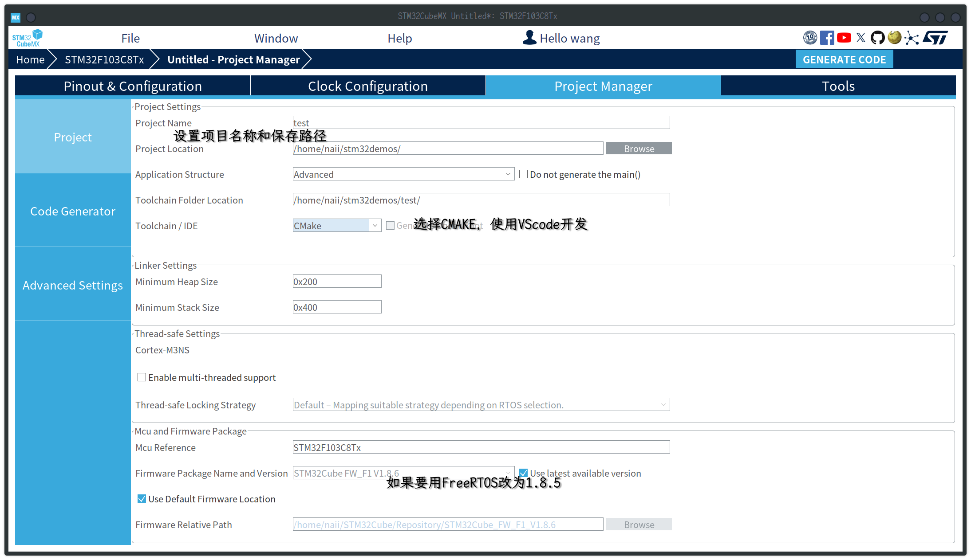Screen dimensions: 971x560
Task: Uncheck Use Default Firmware Location
Action: point(142,499)
